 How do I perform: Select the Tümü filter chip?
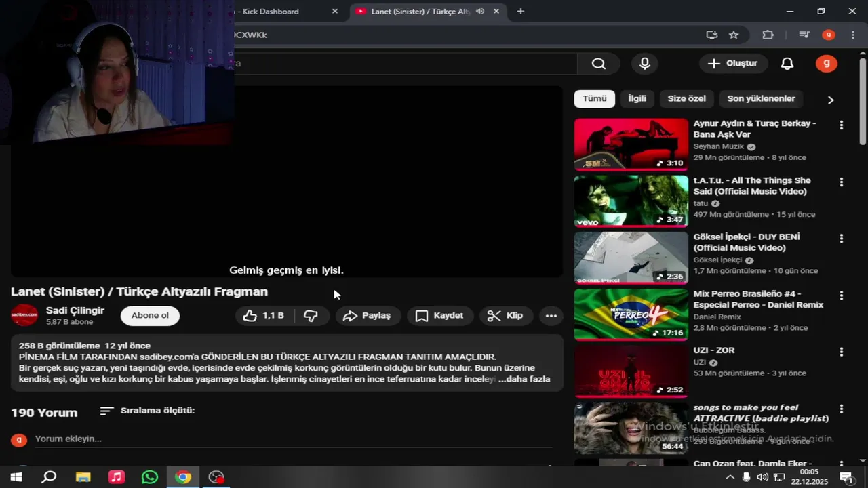click(595, 98)
